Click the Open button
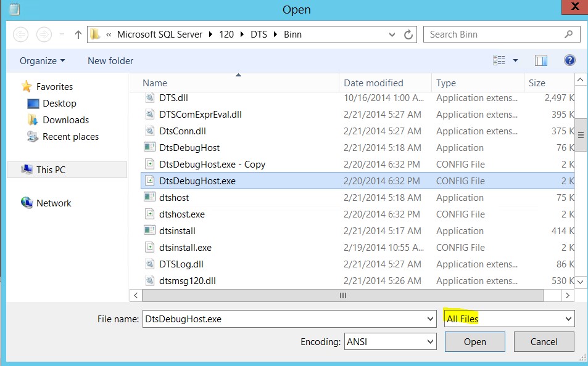This screenshot has height=366, width=588. coord(474,341)
